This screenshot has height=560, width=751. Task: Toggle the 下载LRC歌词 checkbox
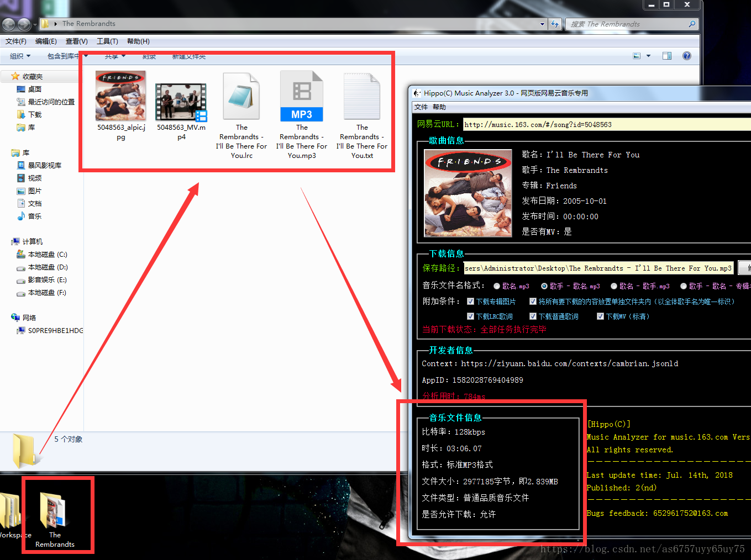(x=471, y=316)
